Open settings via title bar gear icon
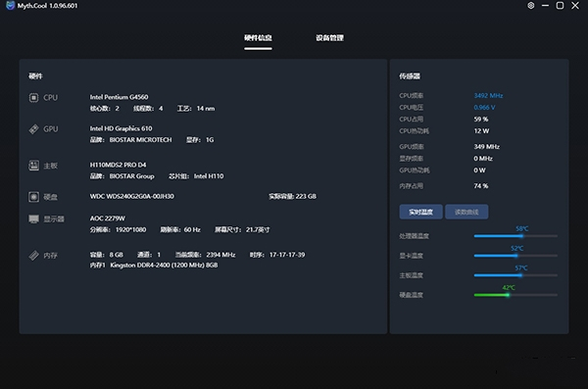The image size is (588, 389). 530,6
